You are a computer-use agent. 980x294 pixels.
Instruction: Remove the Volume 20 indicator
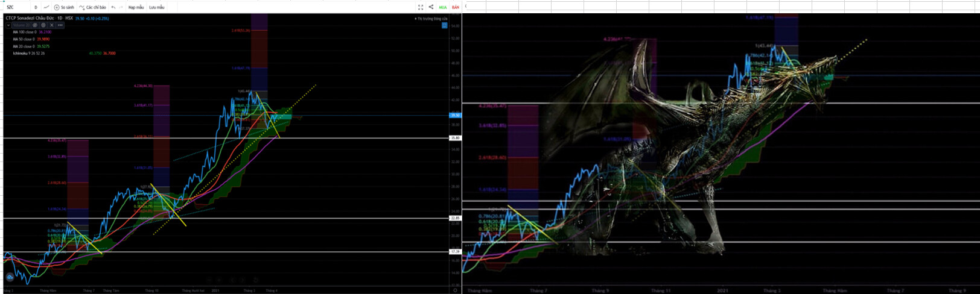pos(52,25)
